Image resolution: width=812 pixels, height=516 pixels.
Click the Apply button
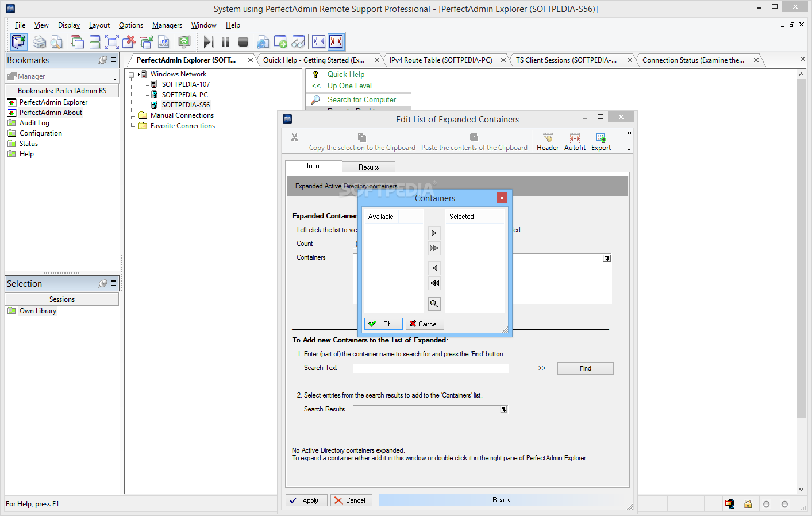[x=306, y=500]
